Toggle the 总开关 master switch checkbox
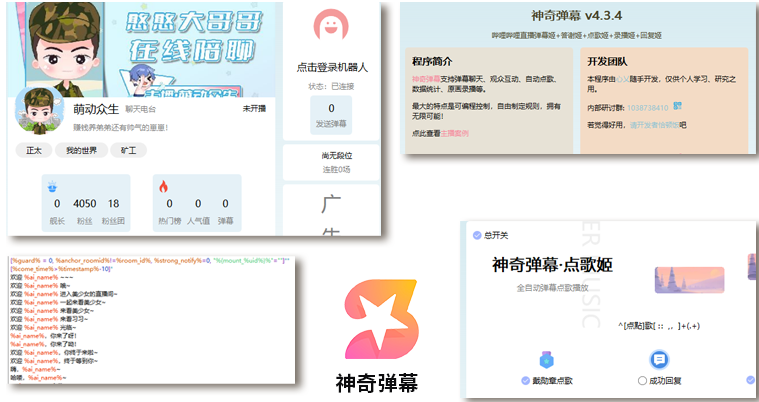This screenshot has height=402, width=759. (x=477, y=235)
